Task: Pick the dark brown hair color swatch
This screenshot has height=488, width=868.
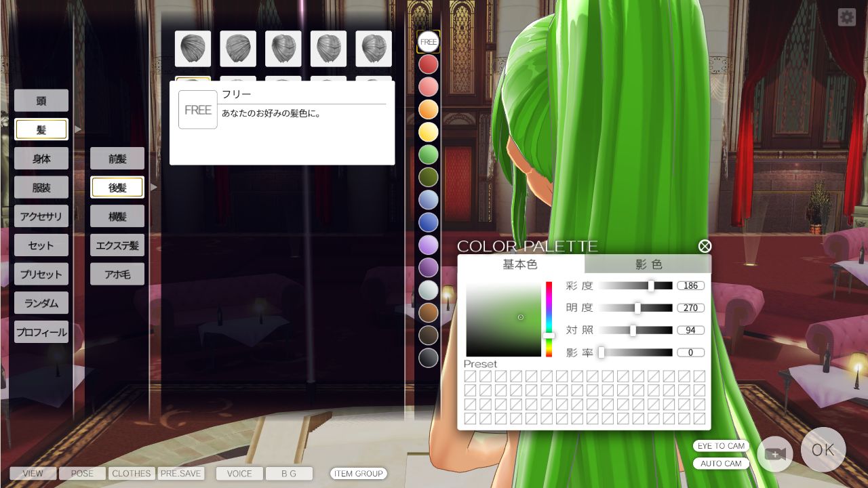Action: point(429,335)
